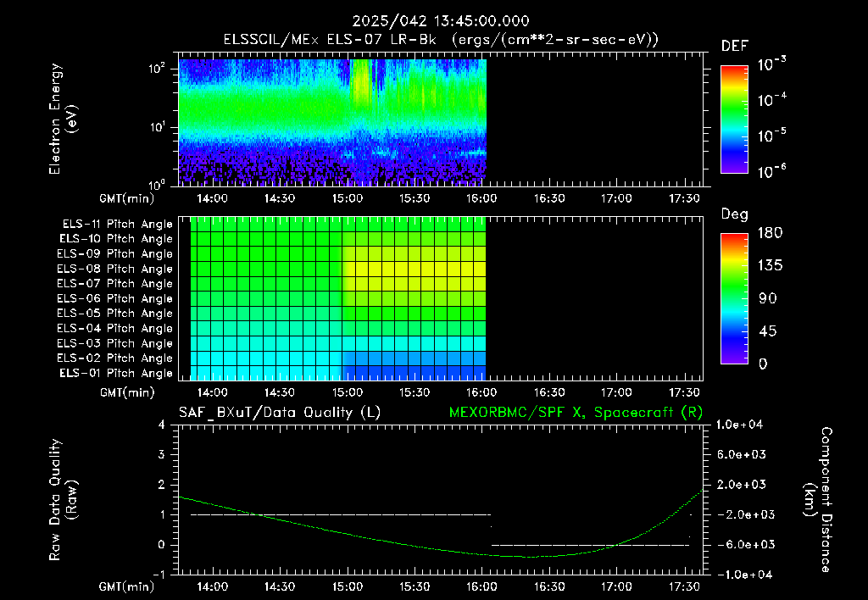Click the DEF label above the spectrogram color bar
Image resolution: width=868 pixels, height=600 pixels.
pos(735,46)
